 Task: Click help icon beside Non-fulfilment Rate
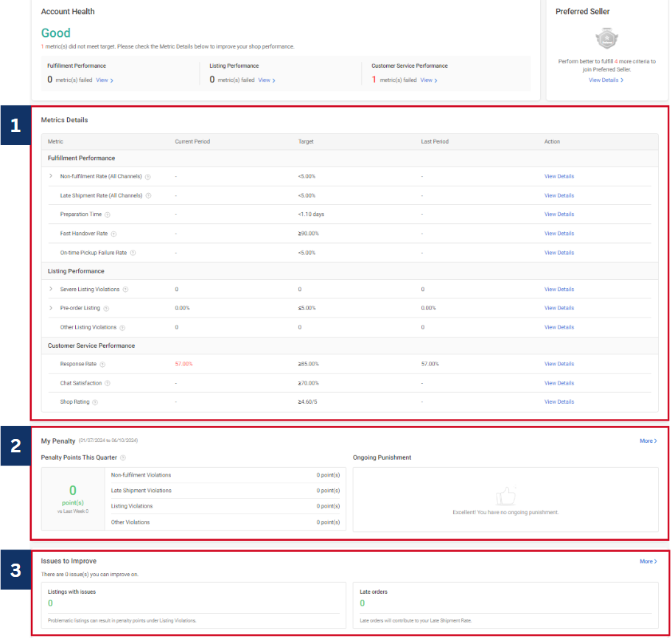pos(148,177)
